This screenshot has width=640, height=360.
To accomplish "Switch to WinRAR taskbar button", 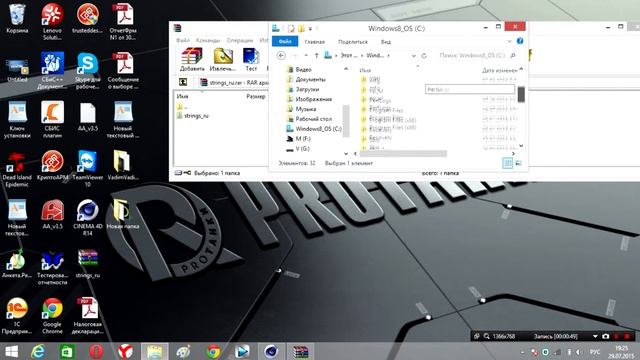I will 300,351.
